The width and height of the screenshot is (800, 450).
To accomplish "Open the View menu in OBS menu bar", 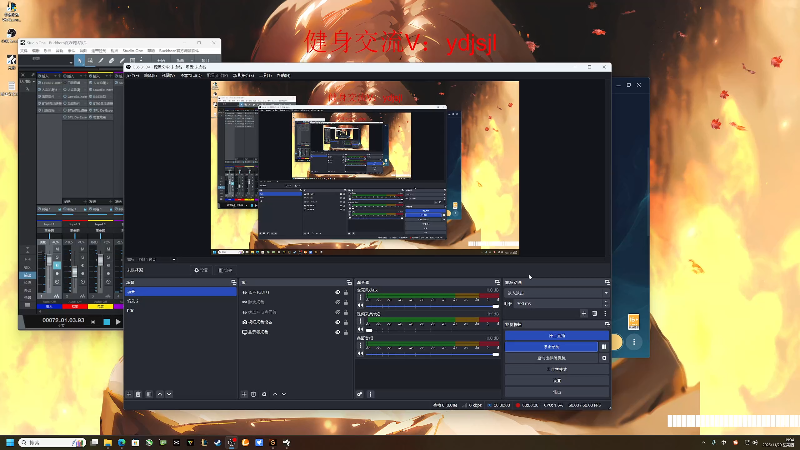I will coord(168,76).
